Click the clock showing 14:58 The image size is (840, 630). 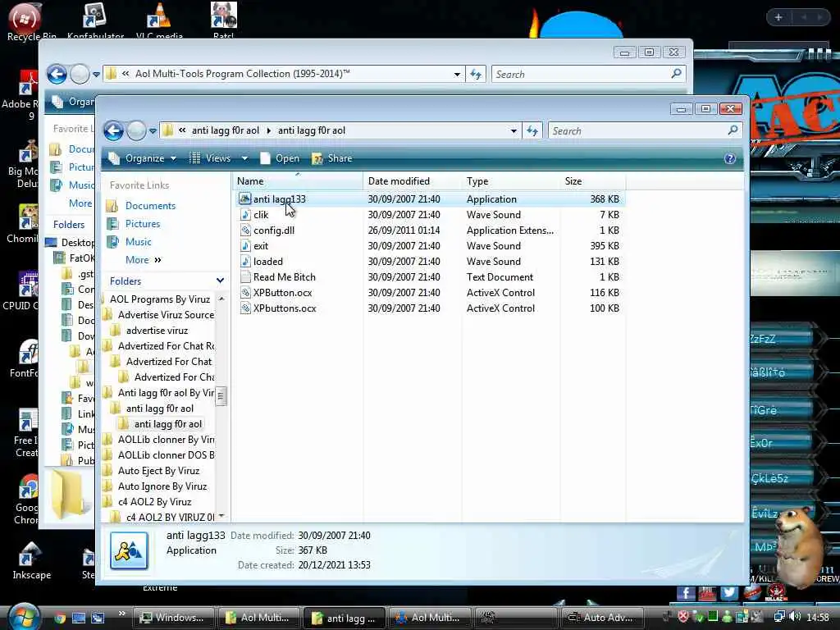[818, 618]
